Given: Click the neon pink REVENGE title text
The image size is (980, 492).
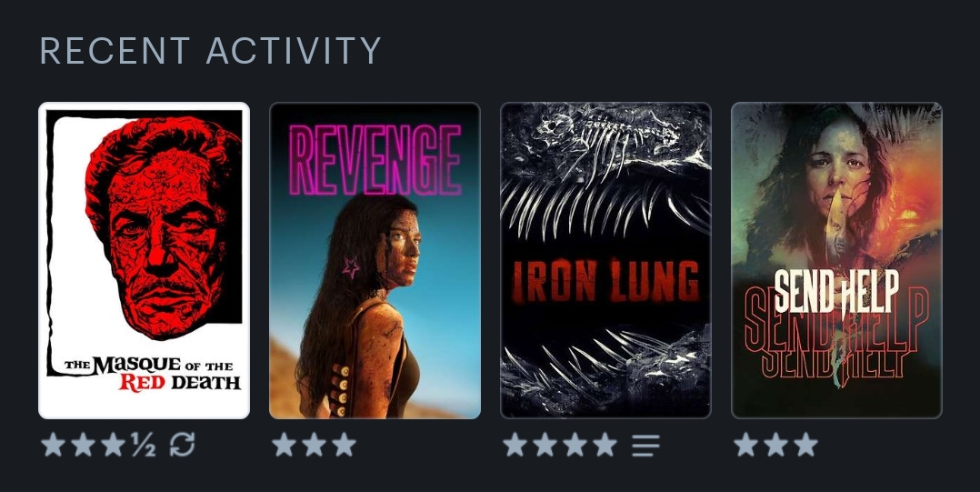Looking at the screenshot, I should pyautogui.click(x=375, y=160).
